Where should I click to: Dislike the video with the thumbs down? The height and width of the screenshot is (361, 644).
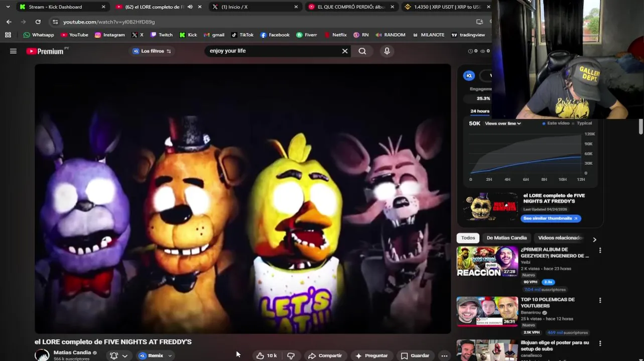point(291,355)
